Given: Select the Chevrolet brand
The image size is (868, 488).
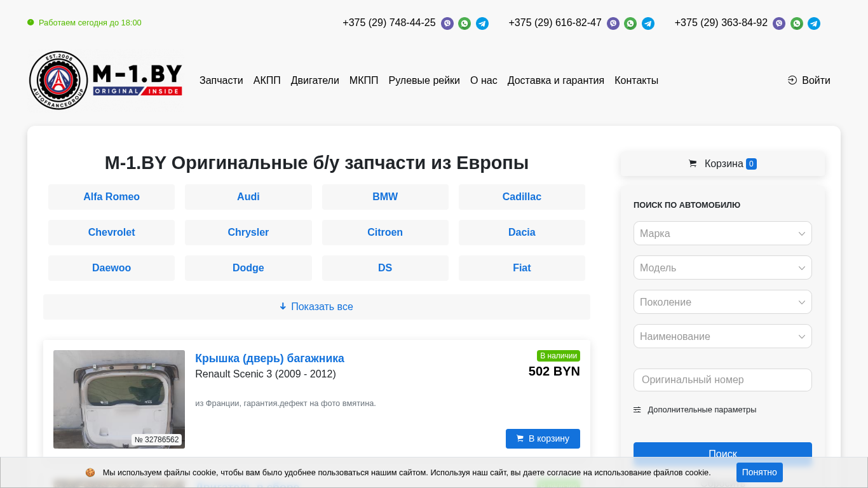Looking at the screenshot, I should pyautogui.click(x=111, y=233).
